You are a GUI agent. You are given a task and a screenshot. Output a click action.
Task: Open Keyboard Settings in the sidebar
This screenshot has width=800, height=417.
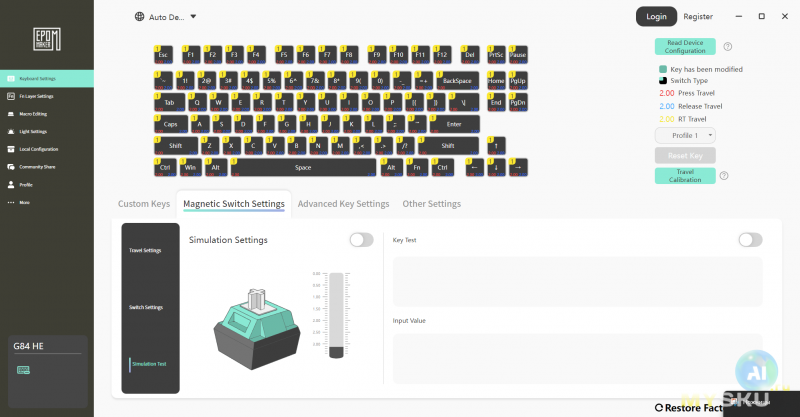pyautogui.click(x=46, y=79)
